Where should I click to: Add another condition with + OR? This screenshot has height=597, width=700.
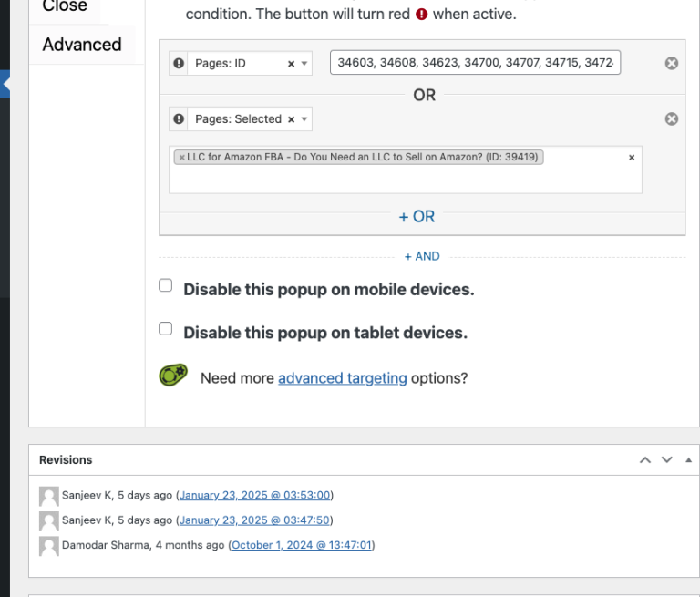(x=417, y=217)
